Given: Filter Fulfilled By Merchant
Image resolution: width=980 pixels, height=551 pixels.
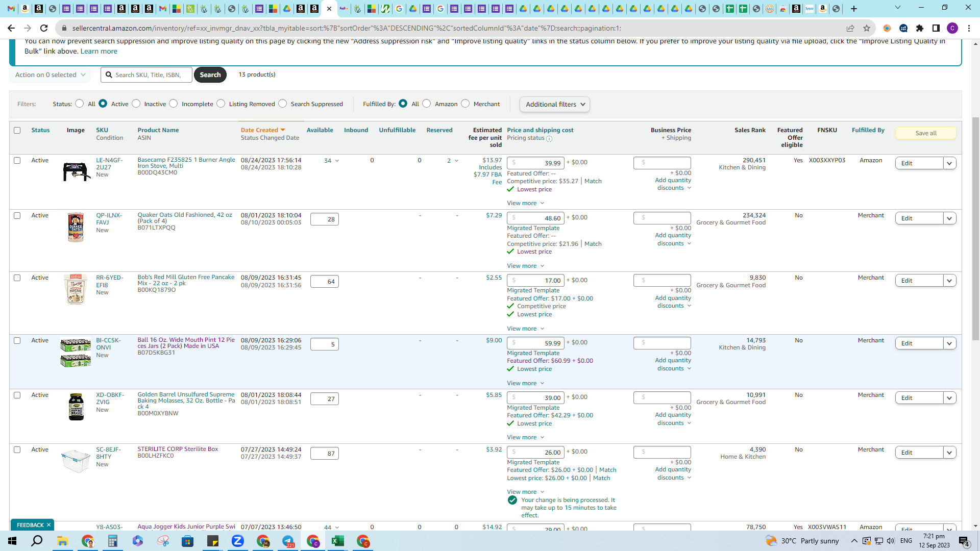Looking at the screenshot, I should click(465, 104).
